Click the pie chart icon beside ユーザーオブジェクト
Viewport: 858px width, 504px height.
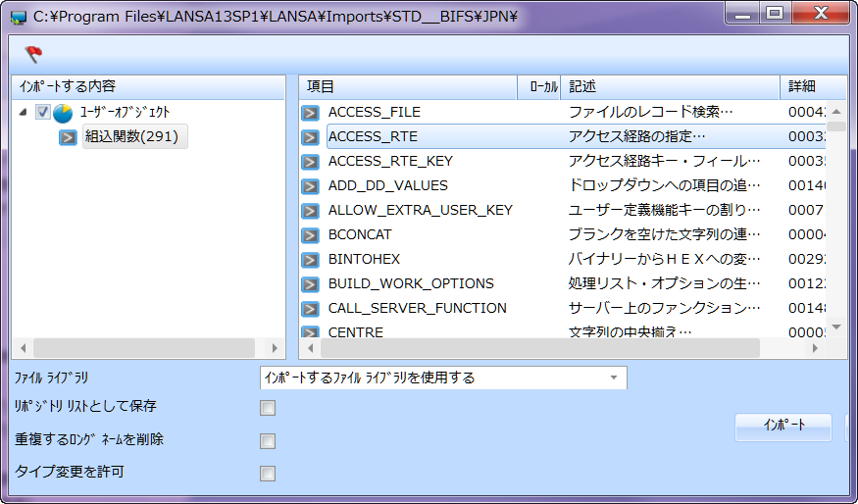coord(63,113)
